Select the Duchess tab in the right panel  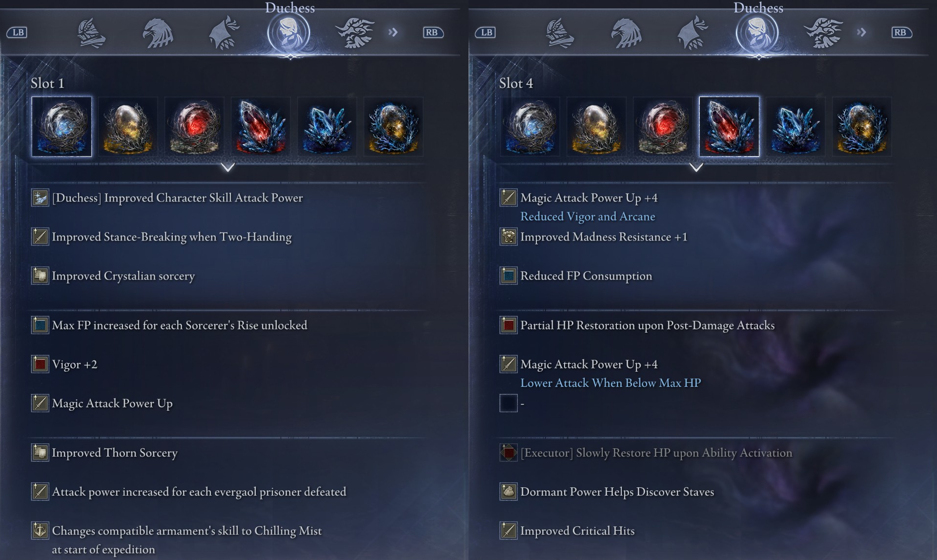pyautogui.click(x=757, y=33)
